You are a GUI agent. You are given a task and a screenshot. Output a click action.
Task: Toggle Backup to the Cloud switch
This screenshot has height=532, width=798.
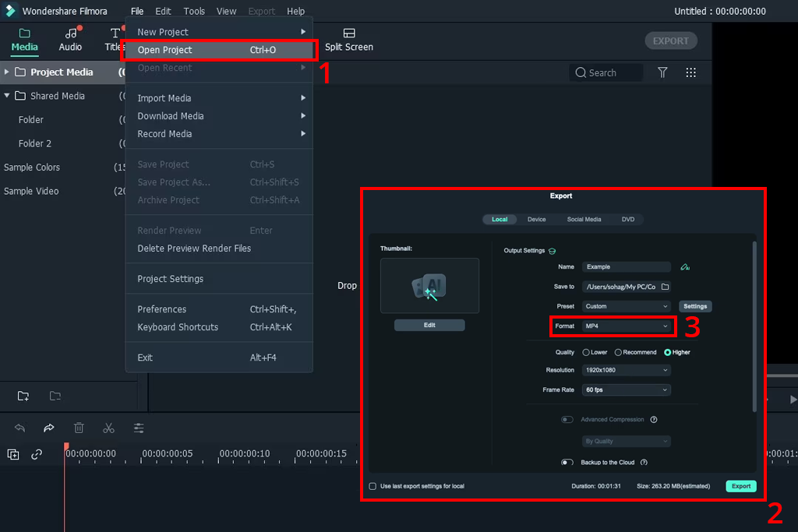point(567,463)
